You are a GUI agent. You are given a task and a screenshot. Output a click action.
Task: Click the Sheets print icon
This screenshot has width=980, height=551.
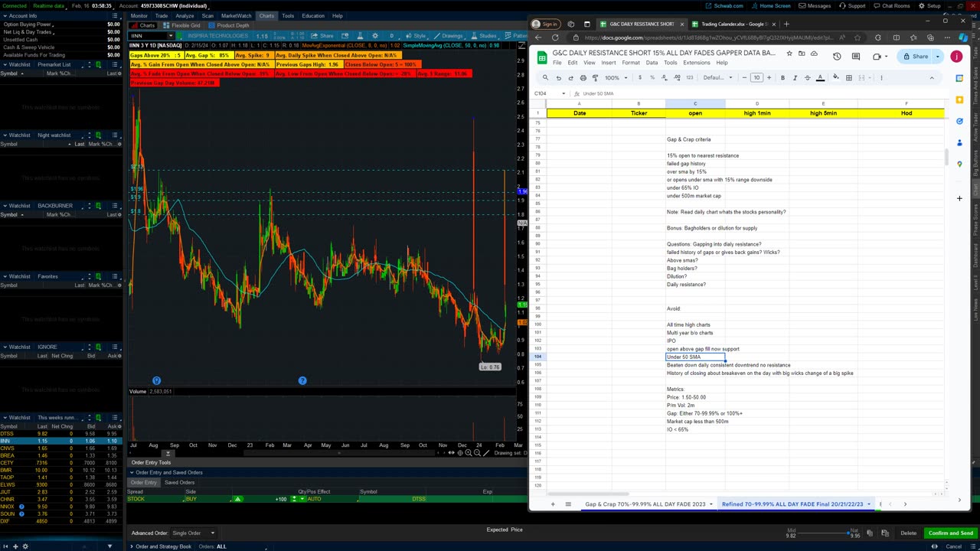(583, 77)
